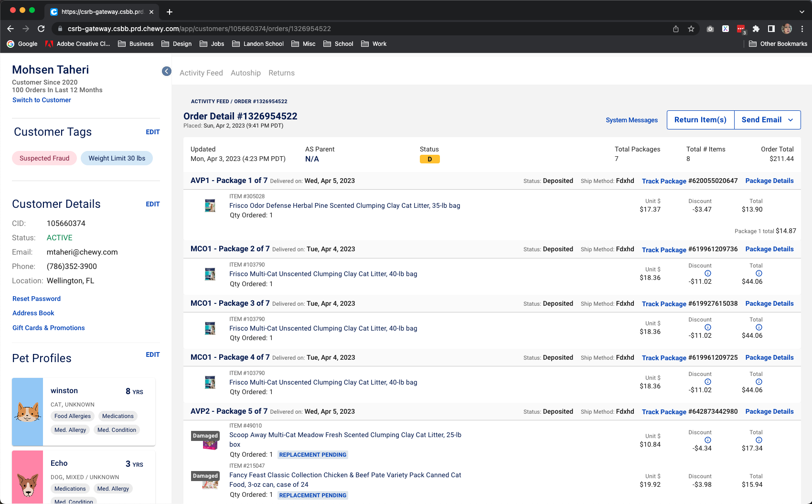Click the Package 3 Total info icon
This screenshot has width=812, height=504.
click(759, 327)
